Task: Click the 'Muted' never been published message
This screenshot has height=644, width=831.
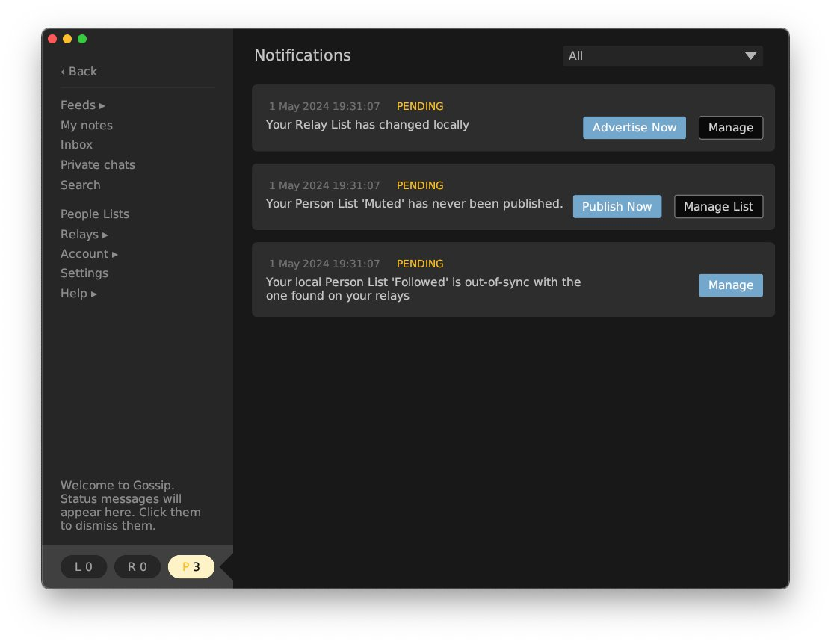Action: pos(414,203)
